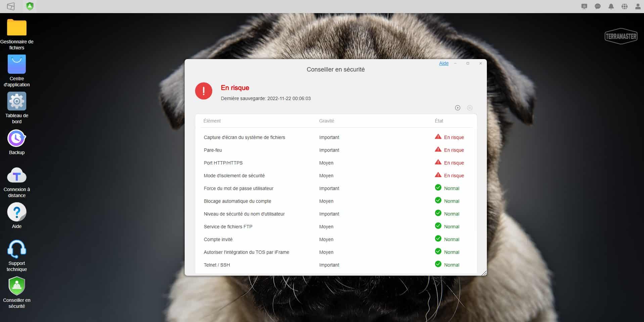
Task: Open security advisor settings gear icon
Action: (x=470, y=108)
